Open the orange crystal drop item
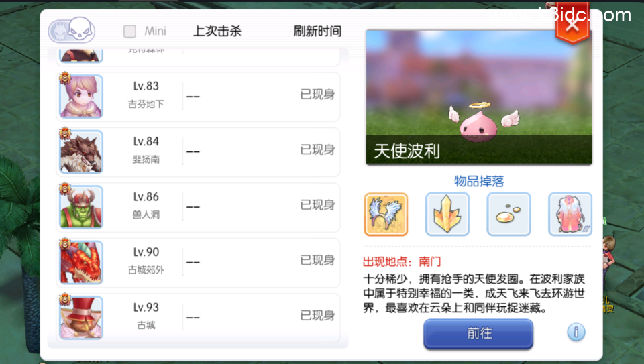The image size is (644, 364). click(447, 215)
